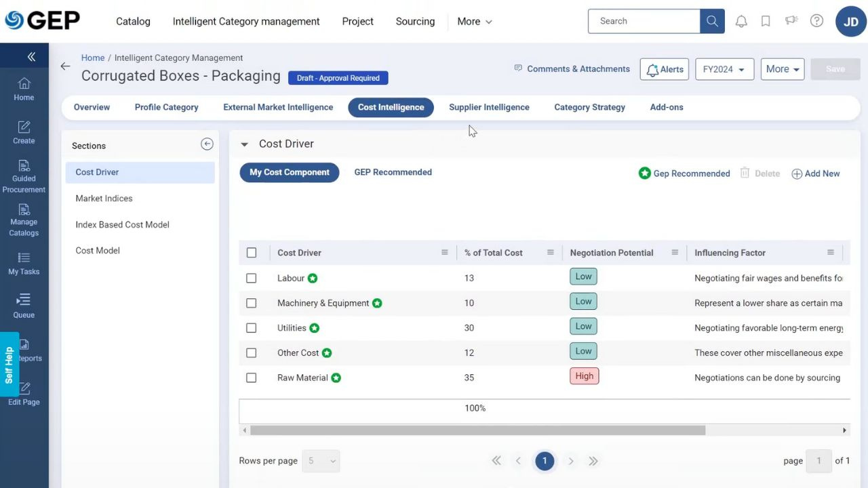
Task: Open Create in the sidebar
Action: (24, 133)
